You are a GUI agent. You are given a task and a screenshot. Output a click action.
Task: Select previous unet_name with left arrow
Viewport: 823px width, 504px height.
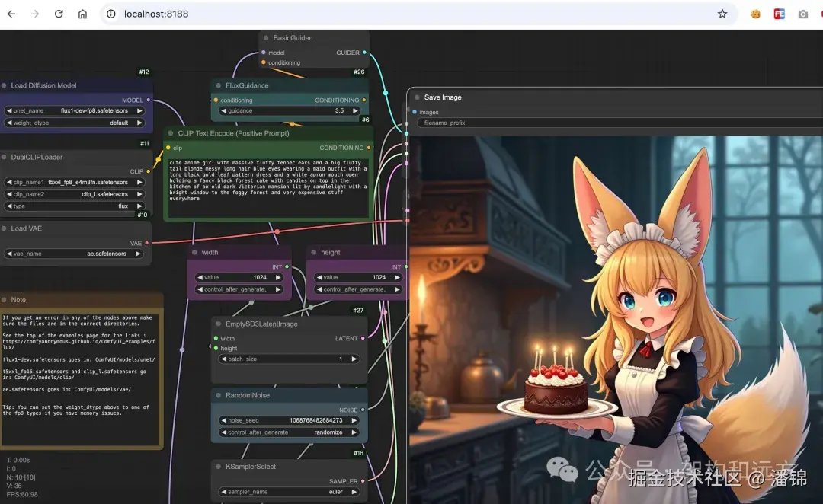pyautogui.click(x=9, y=110)
